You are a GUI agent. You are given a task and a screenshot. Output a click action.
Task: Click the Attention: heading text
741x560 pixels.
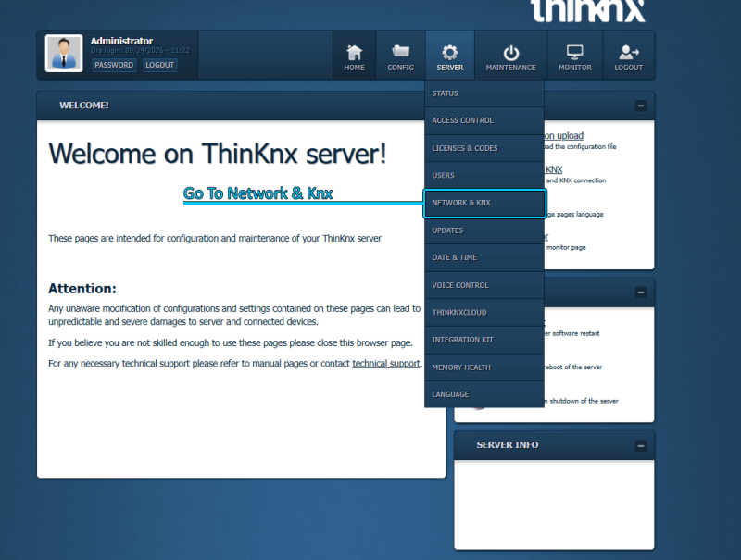pyautogui.click(x=82, y=289)
